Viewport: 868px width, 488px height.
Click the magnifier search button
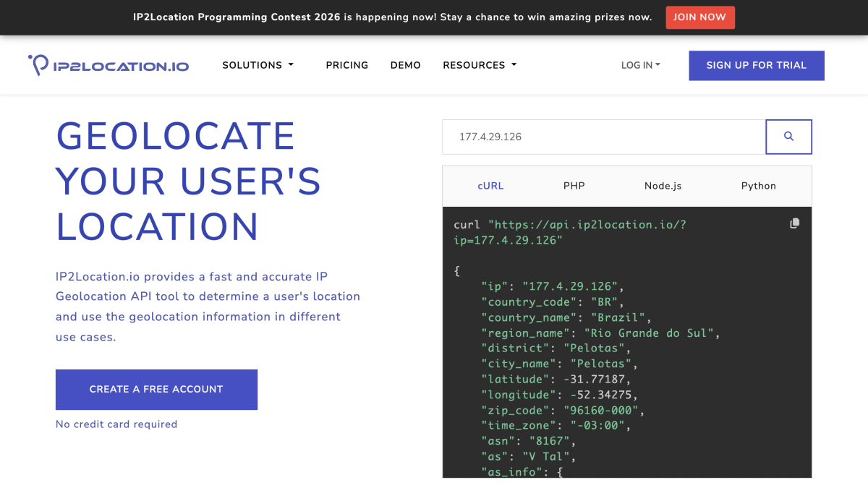[788, 137]
